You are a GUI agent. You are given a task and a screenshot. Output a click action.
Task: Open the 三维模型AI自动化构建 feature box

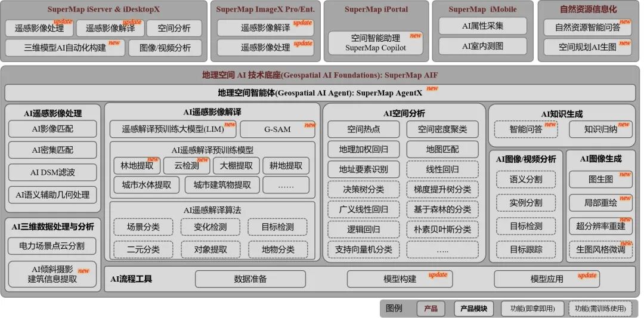click(x=65, y=48)
